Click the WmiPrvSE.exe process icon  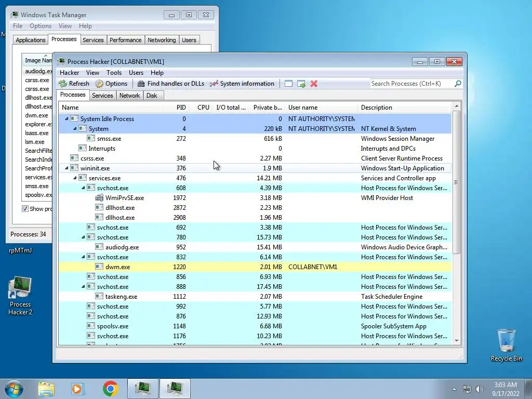99,197
